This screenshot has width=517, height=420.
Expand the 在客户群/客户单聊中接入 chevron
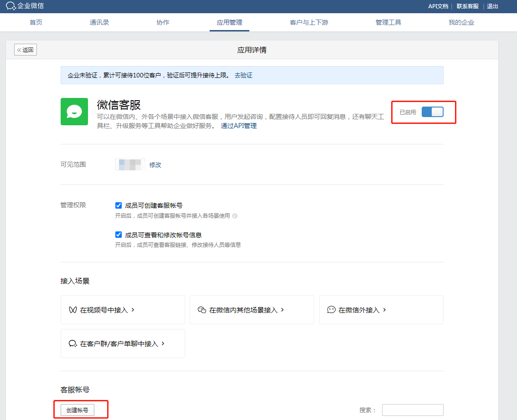tap(163, 343)
